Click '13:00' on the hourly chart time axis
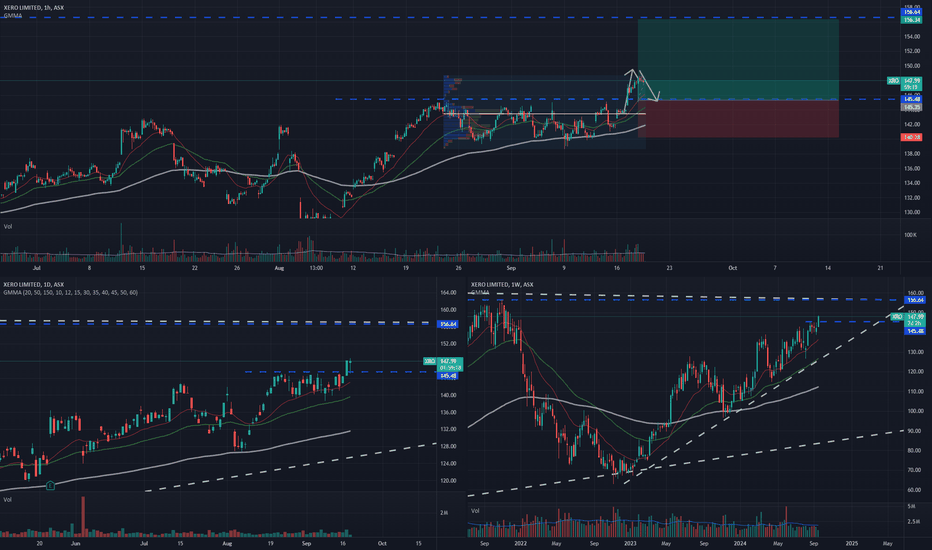The image size is (932, 550). (x=316, y=268)
